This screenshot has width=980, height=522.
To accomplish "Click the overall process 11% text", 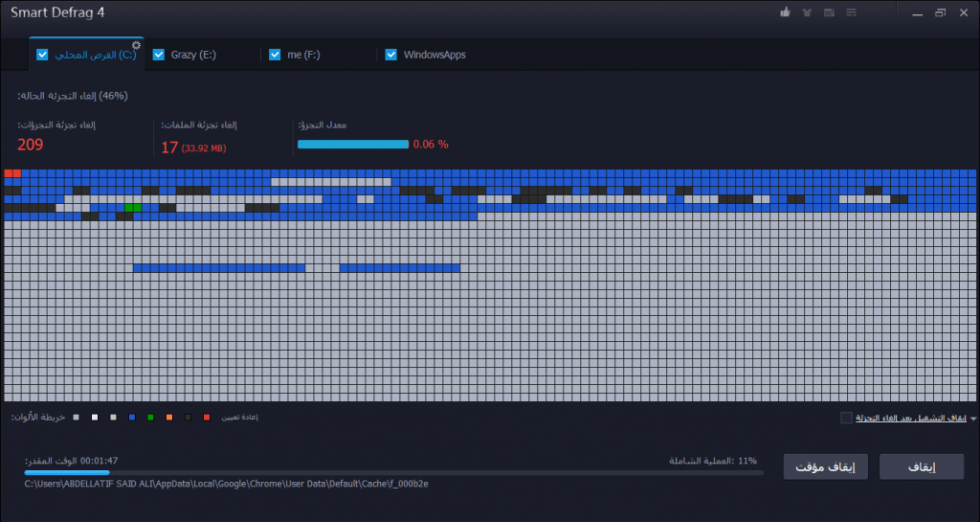I will pos(713,461).
